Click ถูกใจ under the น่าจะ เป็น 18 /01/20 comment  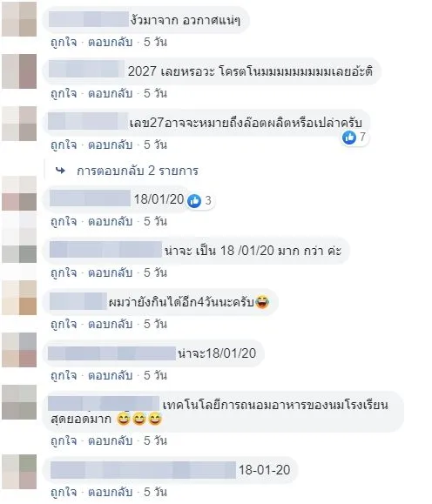pyautogui.click(x=64, y=273)
